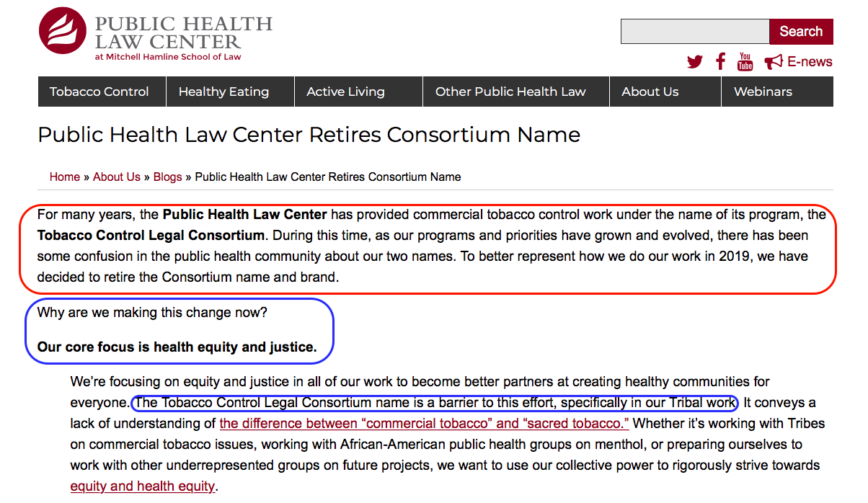Follow the equity and health equity link
The height and width of the screenshot is (503, 868).
142,486
